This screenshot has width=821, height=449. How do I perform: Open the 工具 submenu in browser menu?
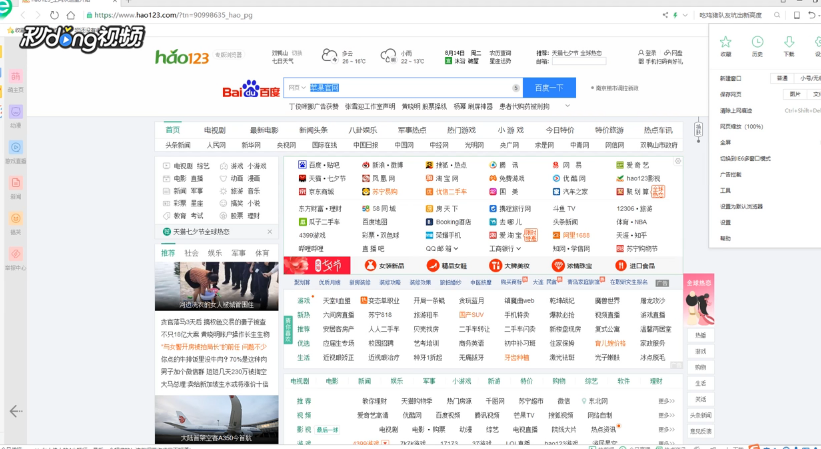point(725,190)
